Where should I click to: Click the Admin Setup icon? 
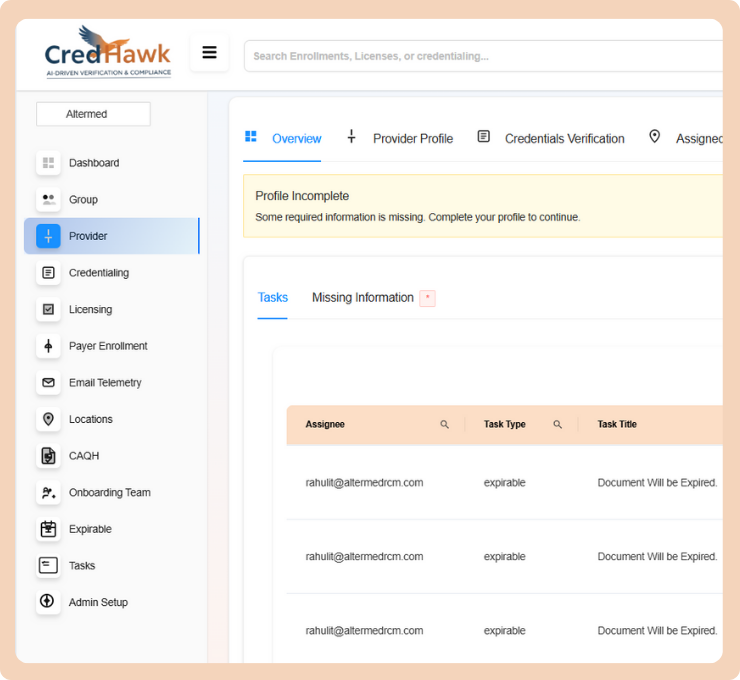[x=48, y=602]
